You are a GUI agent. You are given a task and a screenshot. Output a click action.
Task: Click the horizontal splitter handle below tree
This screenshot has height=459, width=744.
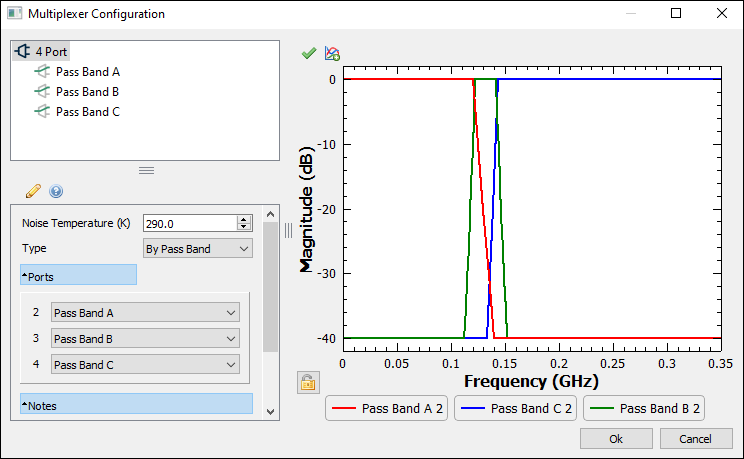[x=146, y=170]
